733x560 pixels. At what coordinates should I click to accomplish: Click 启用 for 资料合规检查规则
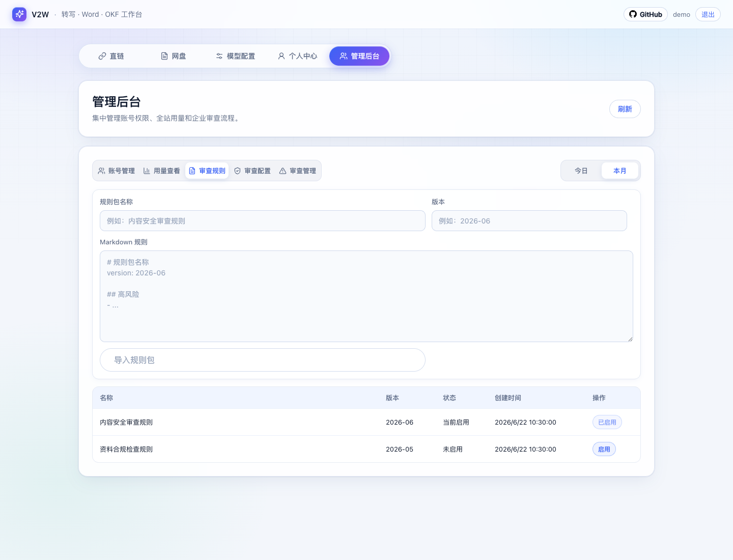coord(604,449)
